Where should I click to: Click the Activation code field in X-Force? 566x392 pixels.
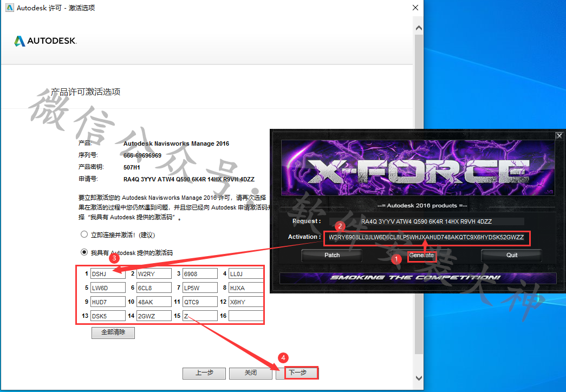click(426, 238)
